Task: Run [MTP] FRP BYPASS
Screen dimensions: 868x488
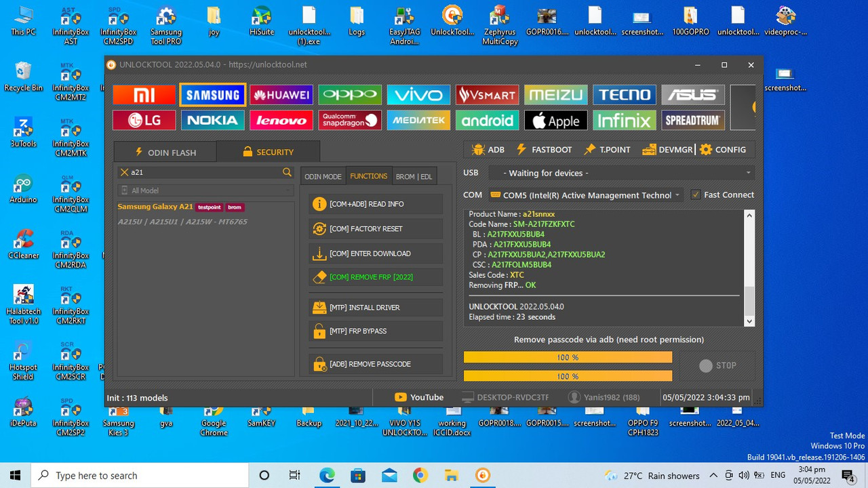Action: coord(376,331)
